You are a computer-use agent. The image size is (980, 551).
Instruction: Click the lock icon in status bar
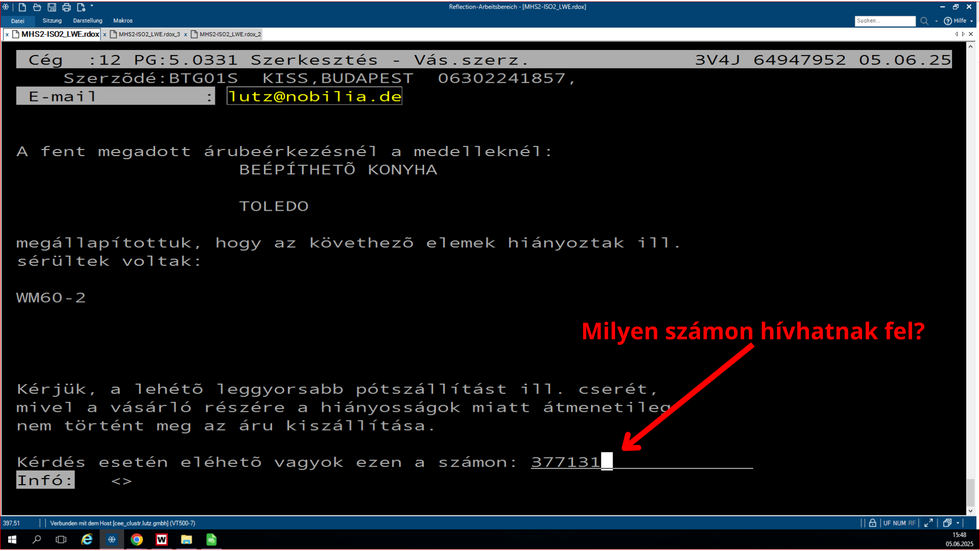point(872,523)
